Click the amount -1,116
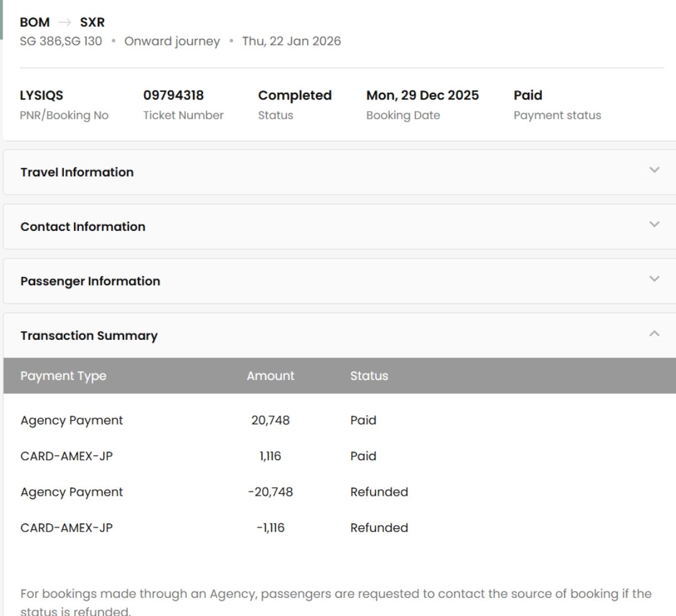This screenshot has height=616, width=676. (x=270, y=528)
